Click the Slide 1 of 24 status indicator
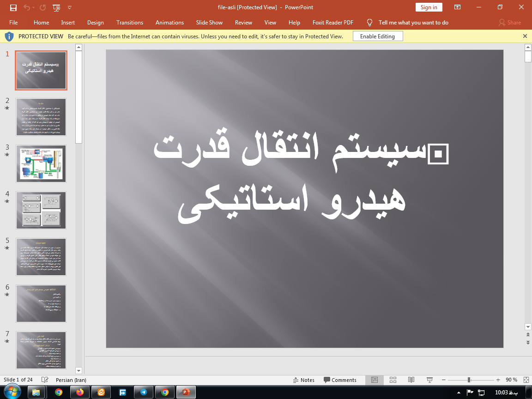 click(18, 380)
